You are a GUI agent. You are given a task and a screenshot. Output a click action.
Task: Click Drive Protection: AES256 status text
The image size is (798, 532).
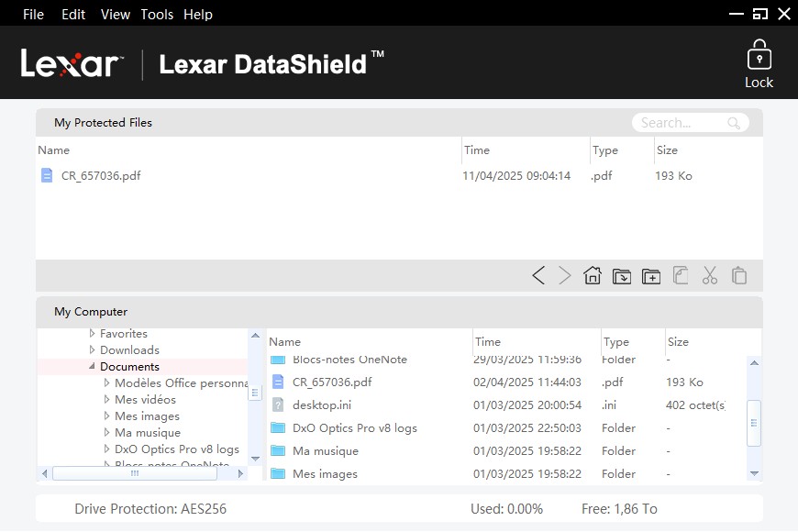150,508
